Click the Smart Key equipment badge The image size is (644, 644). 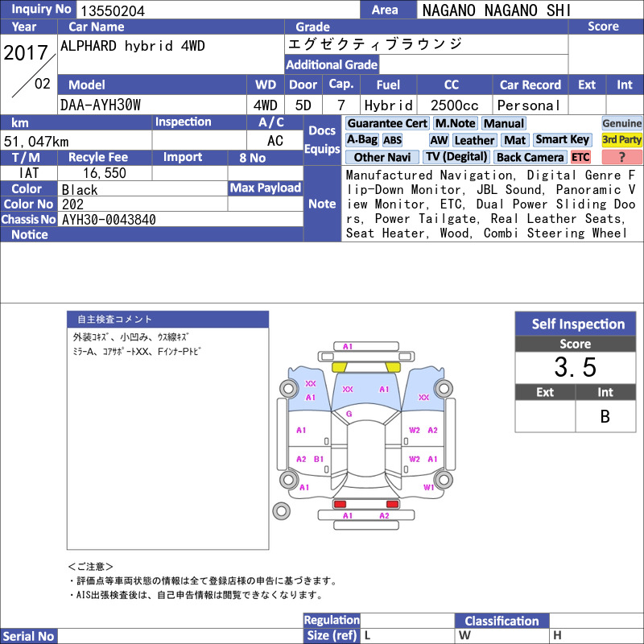tap(562, 139)
